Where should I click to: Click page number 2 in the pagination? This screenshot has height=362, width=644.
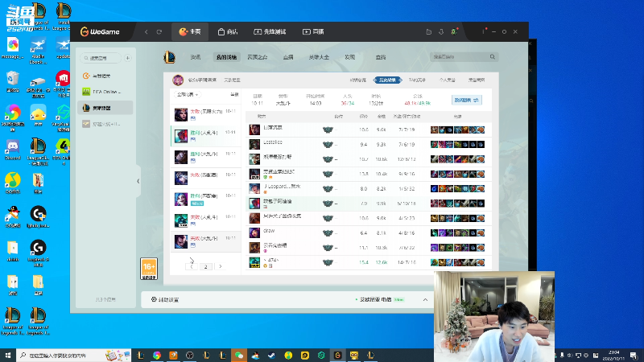pyautogui.click(x=206, y=266)
